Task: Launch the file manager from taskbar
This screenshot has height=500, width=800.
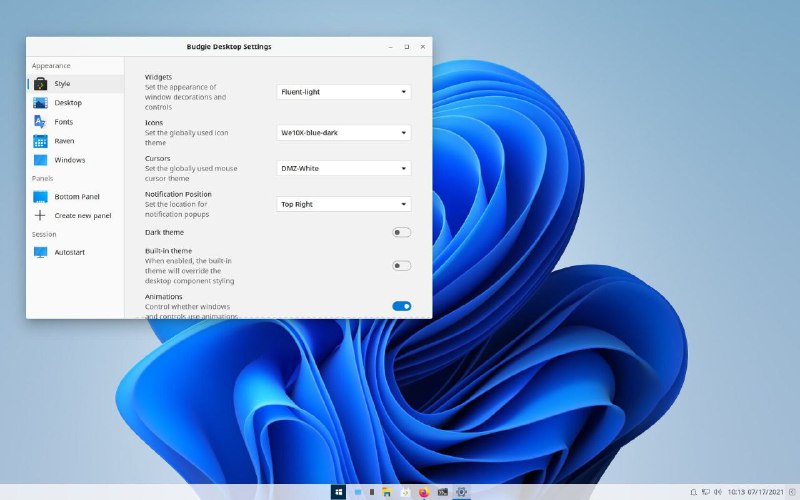Action: 387,492
